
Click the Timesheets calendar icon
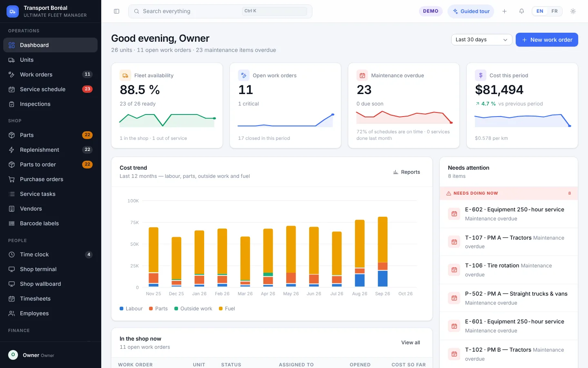click(12, 298)
